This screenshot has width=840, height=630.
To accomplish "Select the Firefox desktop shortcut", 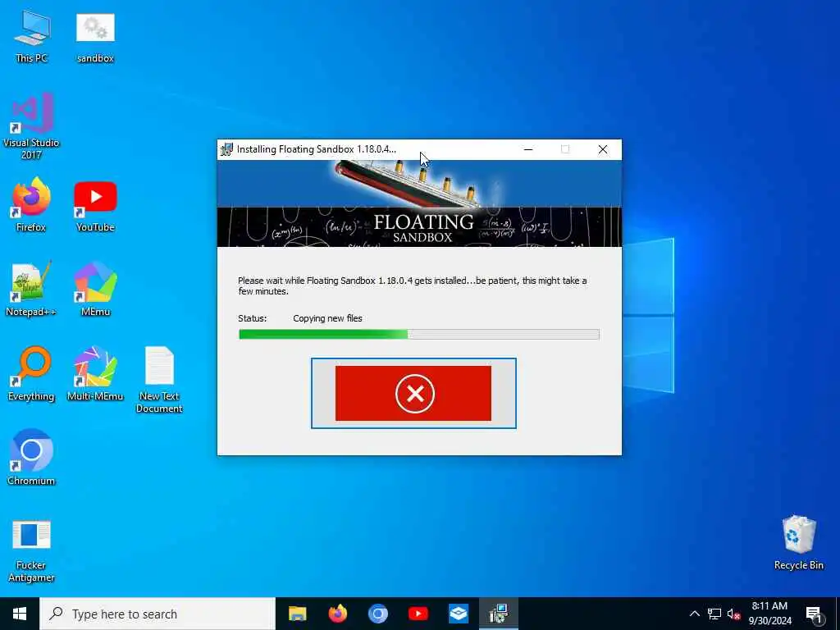I will coord(31,204).
